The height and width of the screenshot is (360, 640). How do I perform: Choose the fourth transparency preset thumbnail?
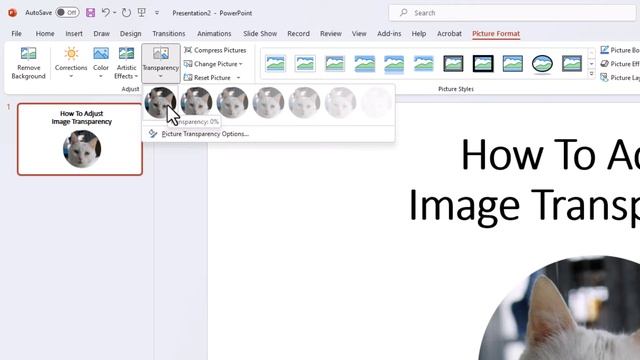coord(268,103)
